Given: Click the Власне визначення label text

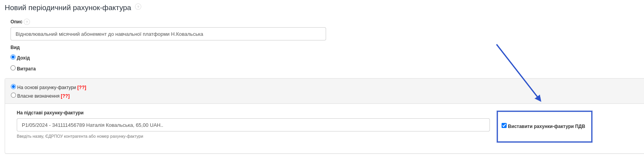Looking at the screenshot, I should [x=38, y=96].
